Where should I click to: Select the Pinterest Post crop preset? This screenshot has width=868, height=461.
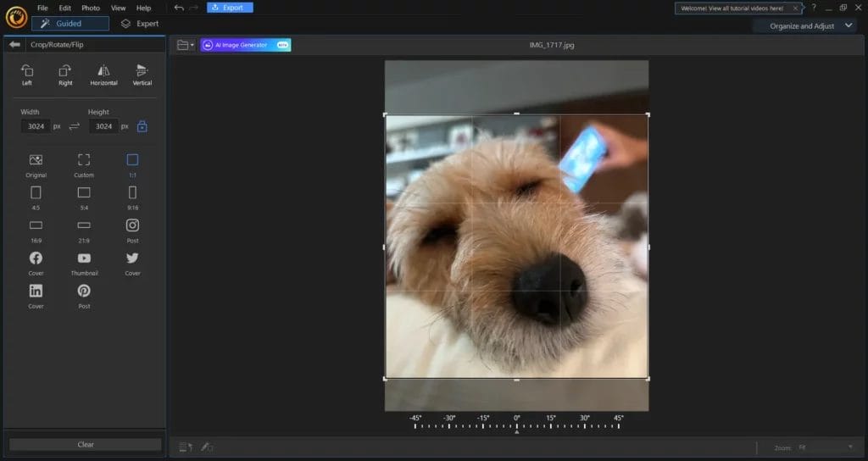[x=84, y=296]
